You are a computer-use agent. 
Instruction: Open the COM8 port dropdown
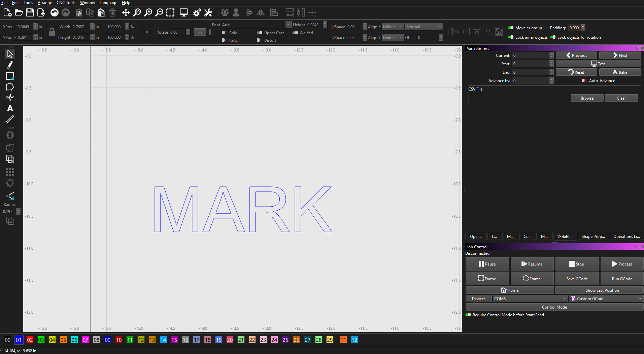click(530, 298)
